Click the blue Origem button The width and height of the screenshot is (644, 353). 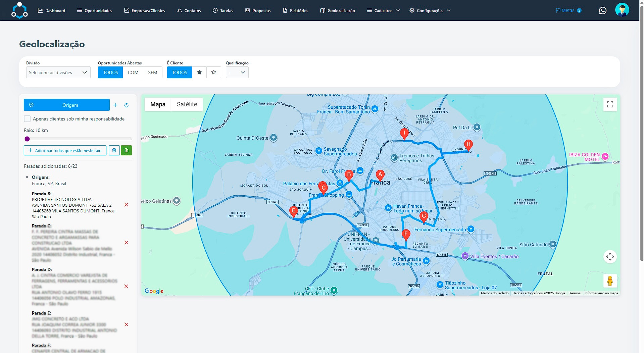click(x=66, y=105)
